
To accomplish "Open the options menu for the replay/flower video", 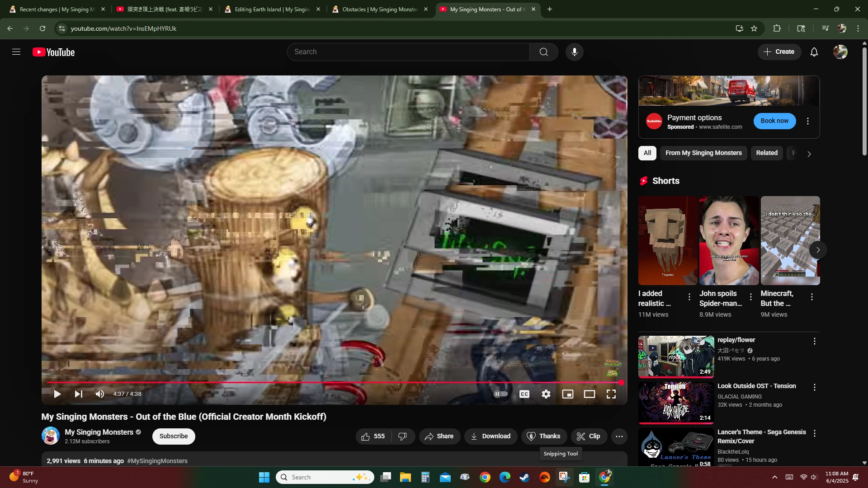I will 814,341.
